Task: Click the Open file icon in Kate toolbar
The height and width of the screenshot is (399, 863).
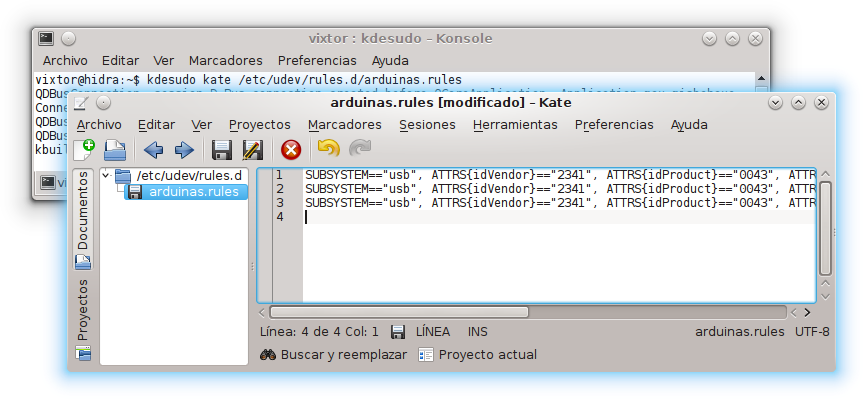Action: tap(115, 150)
